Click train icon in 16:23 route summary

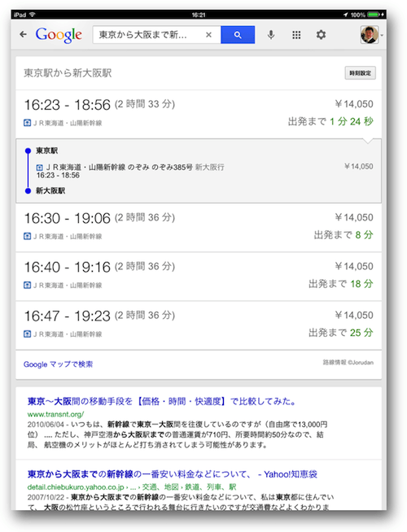(x=27, y=123)
